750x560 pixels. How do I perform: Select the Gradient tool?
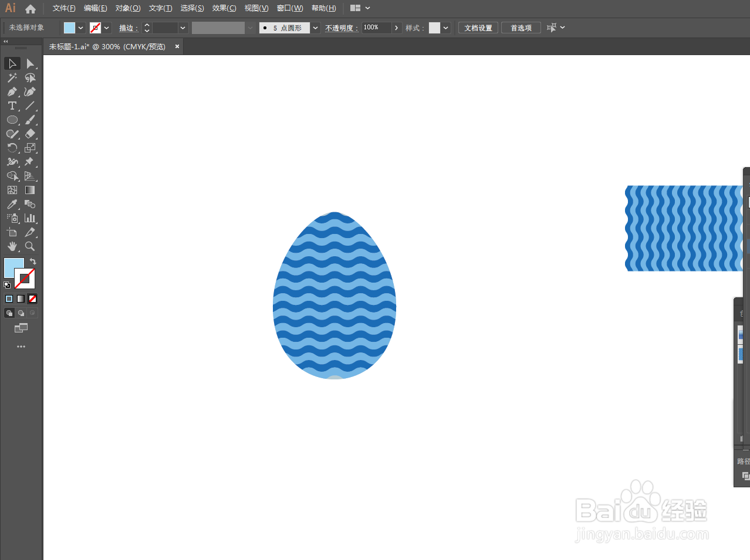point(30,190)
